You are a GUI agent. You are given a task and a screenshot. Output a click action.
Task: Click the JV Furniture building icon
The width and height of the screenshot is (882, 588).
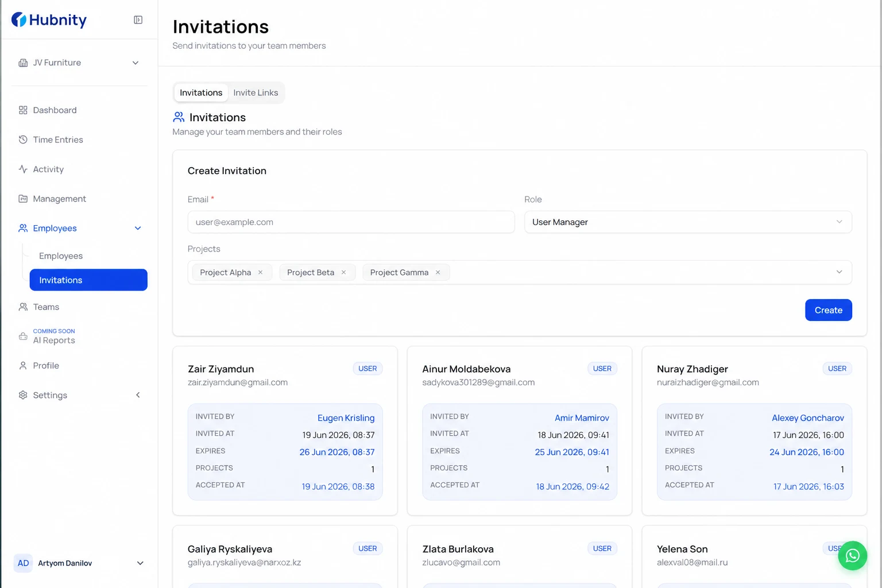click(23, 63)
